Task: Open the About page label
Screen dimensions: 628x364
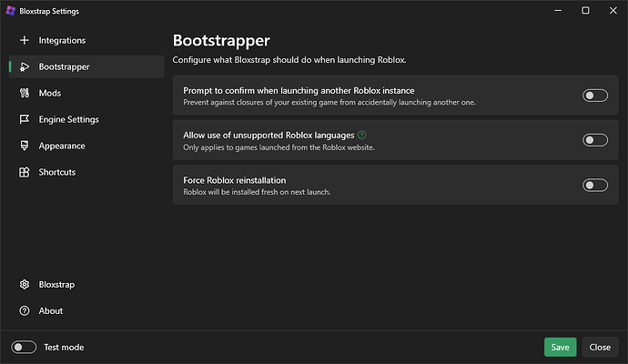Action: [50, 311]
